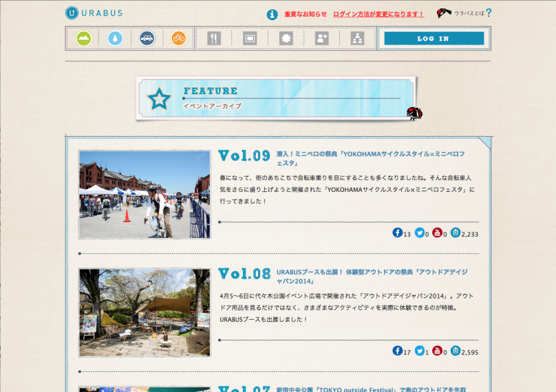This screenshot has height=392, width=556.
Task: Click the red 重要なお知らせ label
Action: pyautogui.click(x=306, y=14)
